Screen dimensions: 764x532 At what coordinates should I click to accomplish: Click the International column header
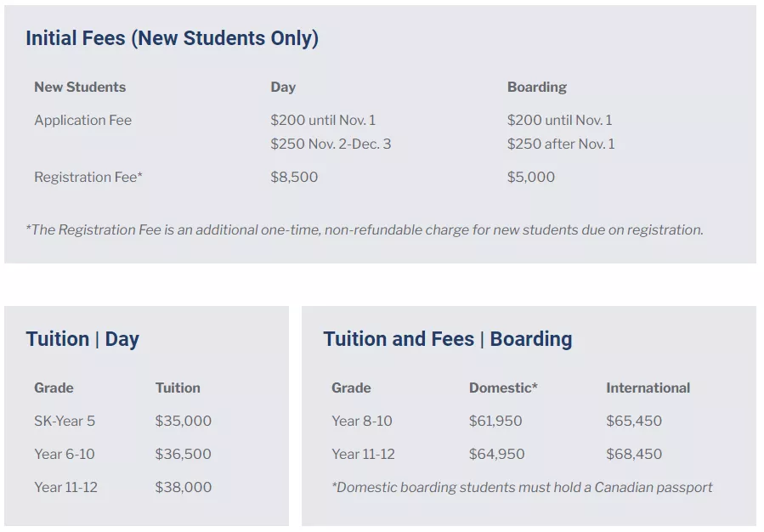(648, 388)
